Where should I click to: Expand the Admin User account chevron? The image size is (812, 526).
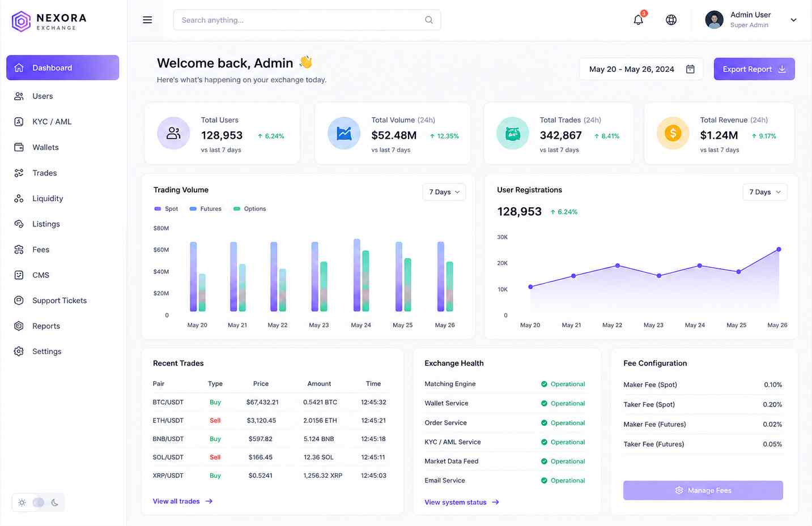(793, 20)
